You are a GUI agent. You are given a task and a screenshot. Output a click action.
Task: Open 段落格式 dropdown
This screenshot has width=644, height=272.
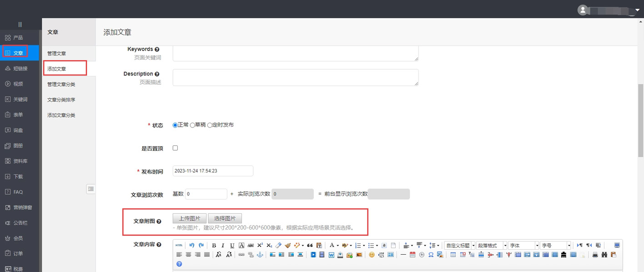coord(492,246)
